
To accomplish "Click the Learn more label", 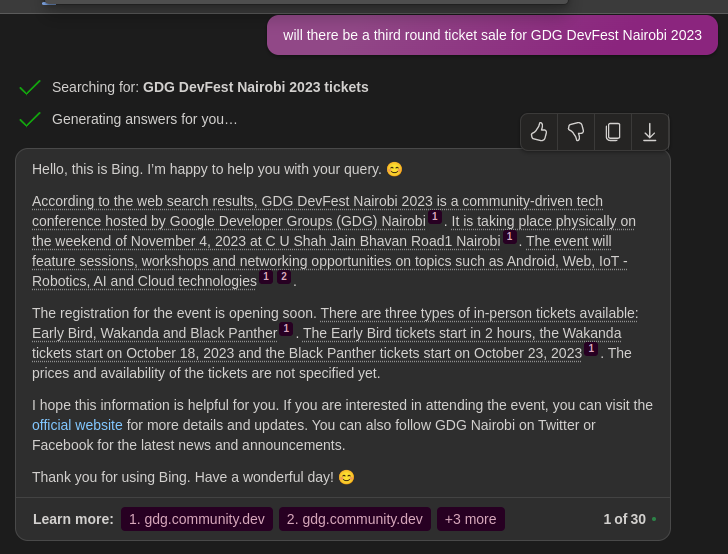I will (x=73, y=519).
